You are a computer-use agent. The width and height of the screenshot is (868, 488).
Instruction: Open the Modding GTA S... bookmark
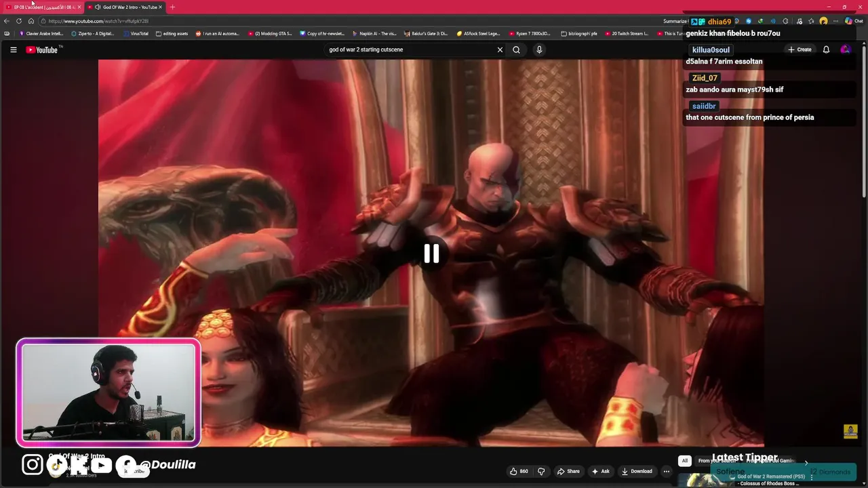pyautogui.click(x=270, y=33)
